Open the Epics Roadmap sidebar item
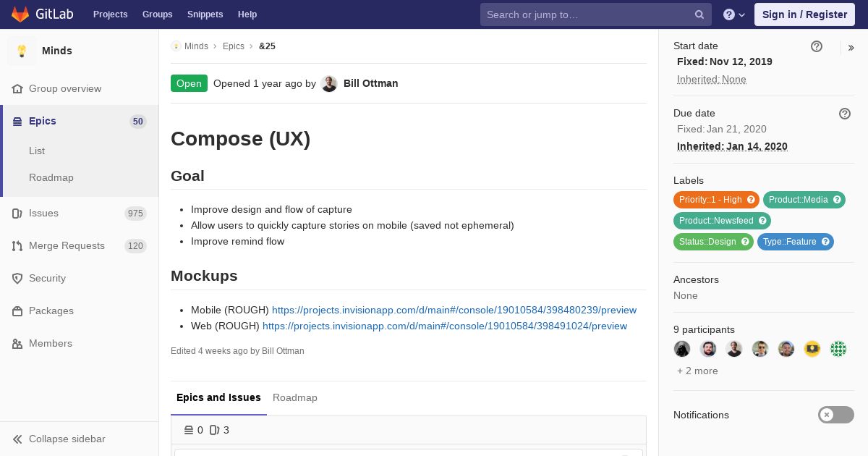The image size is (868, 456). point(51,177)
